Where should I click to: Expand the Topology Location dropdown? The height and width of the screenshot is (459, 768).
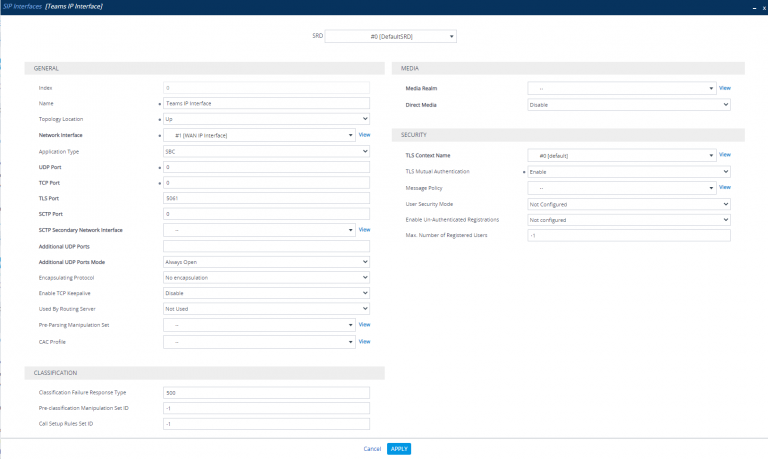266,119
